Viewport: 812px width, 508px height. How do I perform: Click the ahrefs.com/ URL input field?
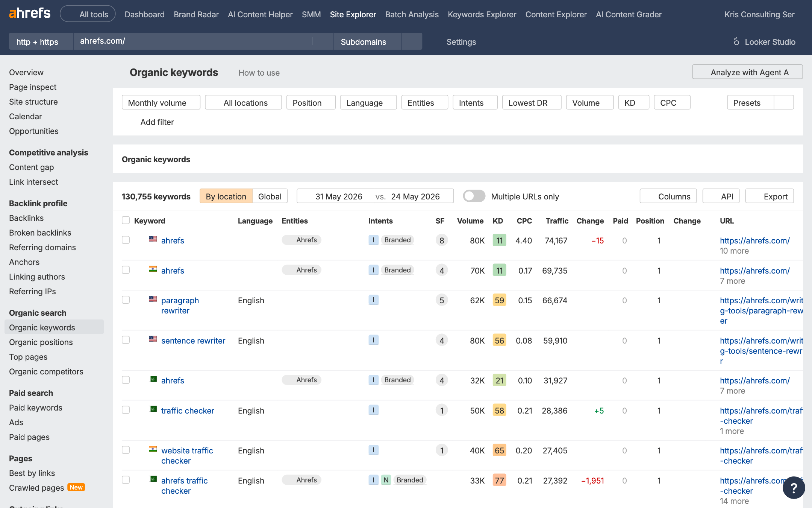203,41
